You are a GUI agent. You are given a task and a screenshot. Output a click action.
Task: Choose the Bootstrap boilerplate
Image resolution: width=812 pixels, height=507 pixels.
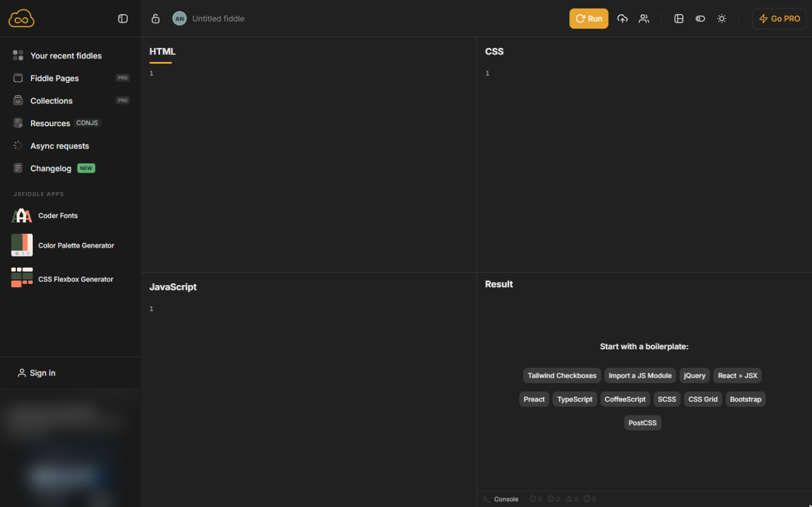tap(745, 400)
